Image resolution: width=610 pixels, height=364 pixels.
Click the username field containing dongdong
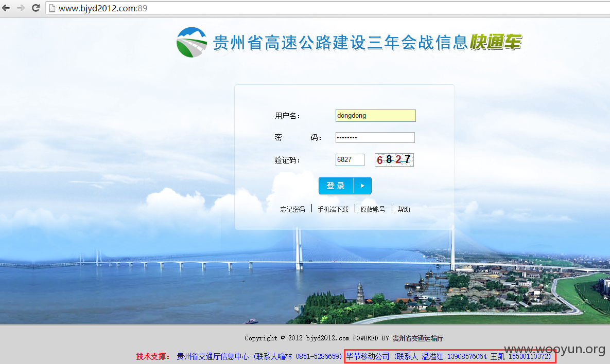tap(375, 115)
